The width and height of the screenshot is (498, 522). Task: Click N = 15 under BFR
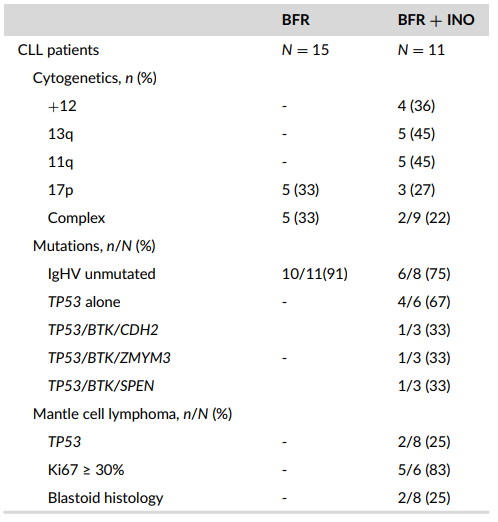click(305, 50)
